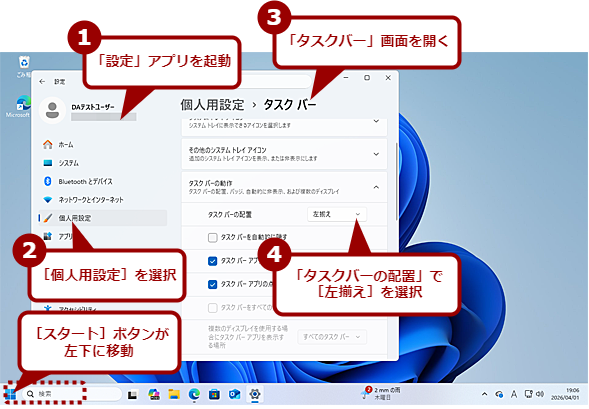
Task: Click the taskbar 検索 search box
Action: tap(71, 394)
